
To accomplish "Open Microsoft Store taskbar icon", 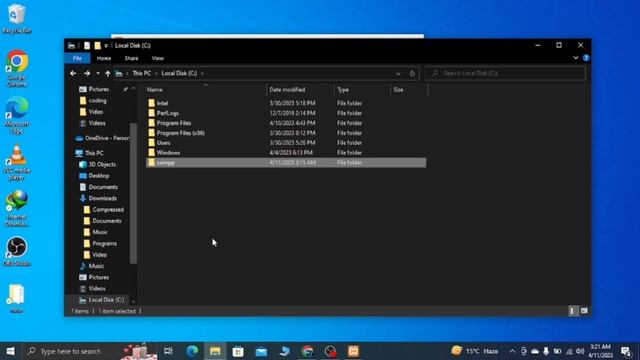I will tap(238, 351).
